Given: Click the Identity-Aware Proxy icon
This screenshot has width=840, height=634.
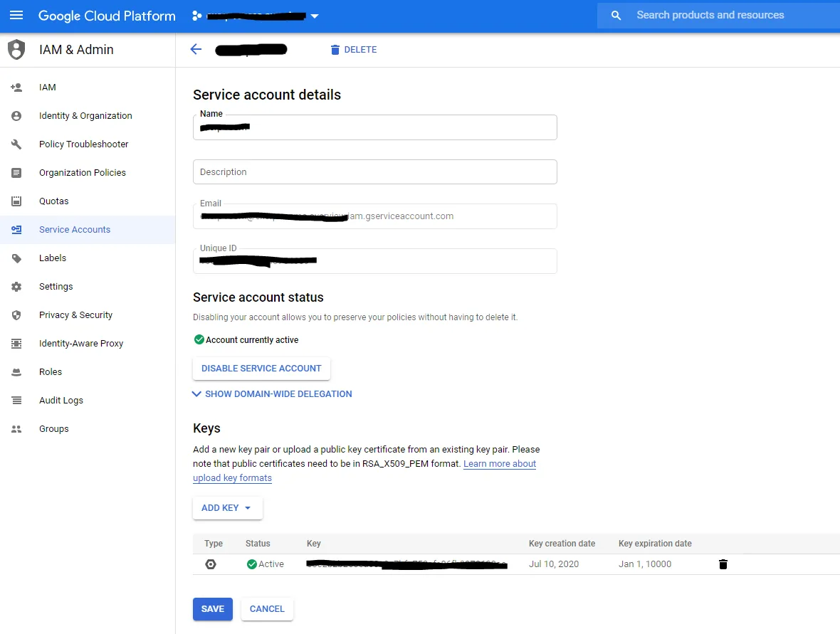Looking at the screenshot, I should (x=16, y=343).
